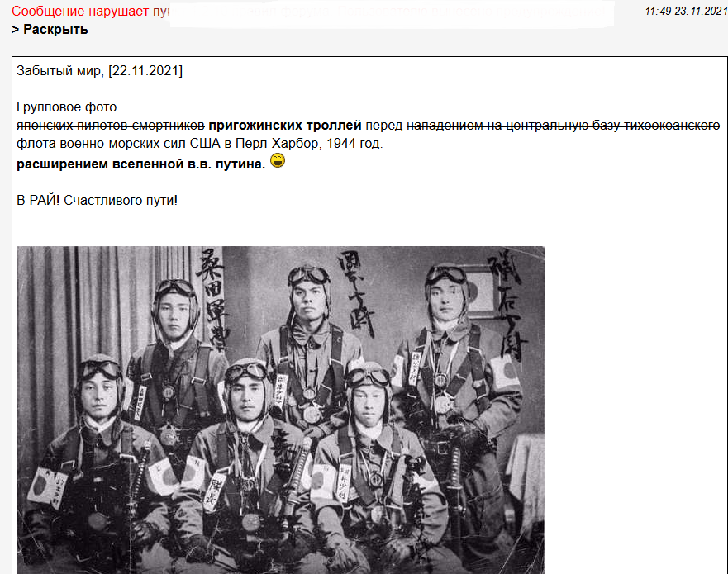This screenshot has height=574, width=728.
Task: Select the bold text "пригожинских троллей"
Action: [x=284, y=126]
